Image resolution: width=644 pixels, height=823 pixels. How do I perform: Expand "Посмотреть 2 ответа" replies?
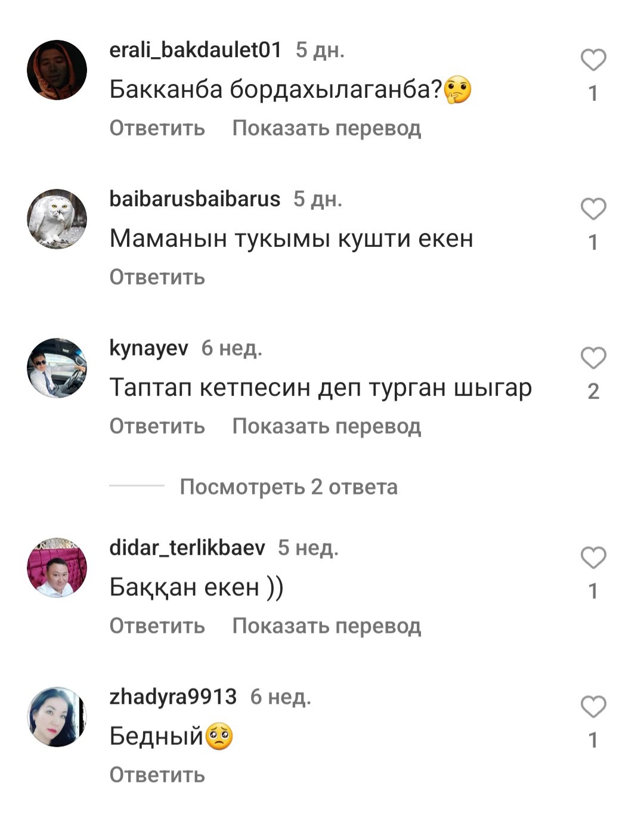click(289, 487)
